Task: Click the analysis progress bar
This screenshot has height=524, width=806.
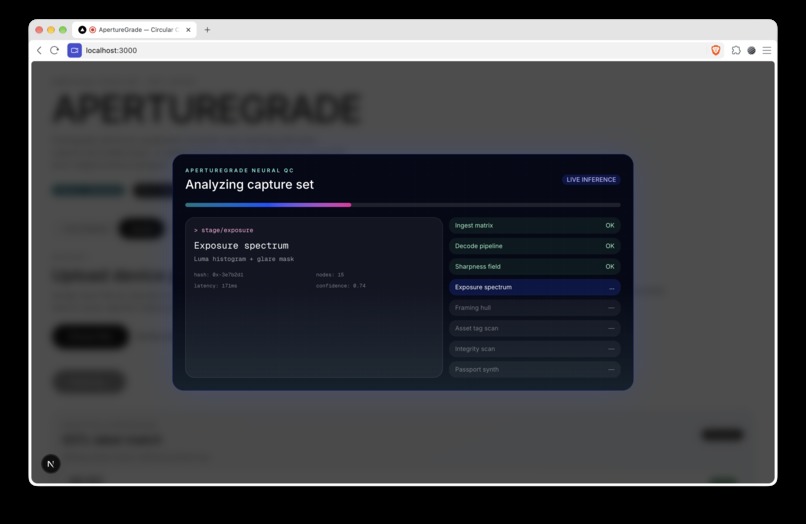Action: pyautogui.click(x=402, y=205)
